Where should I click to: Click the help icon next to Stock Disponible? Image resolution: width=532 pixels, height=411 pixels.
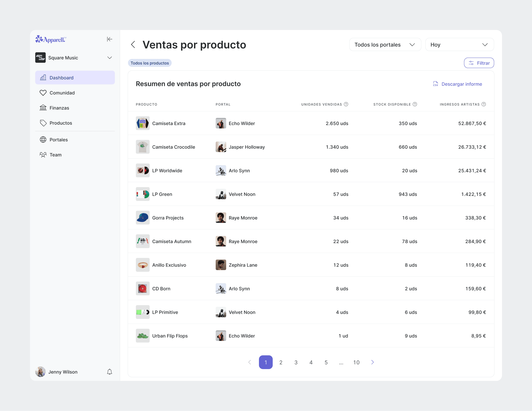[x=415, y=104]
